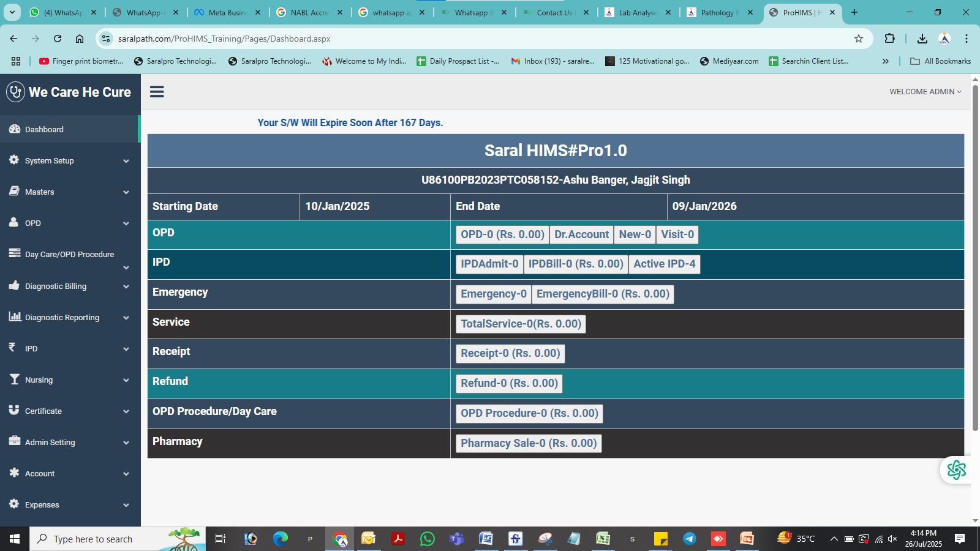The image size is (980, 551).
Task: Expand the OPD sidebar menu chevron
Action: click(x=126, y=223)
